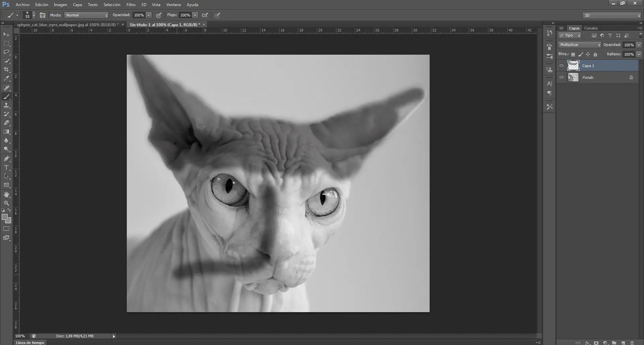644x345 pixels.
Task: Click the background color swatch
Action: tap(9, 221)
